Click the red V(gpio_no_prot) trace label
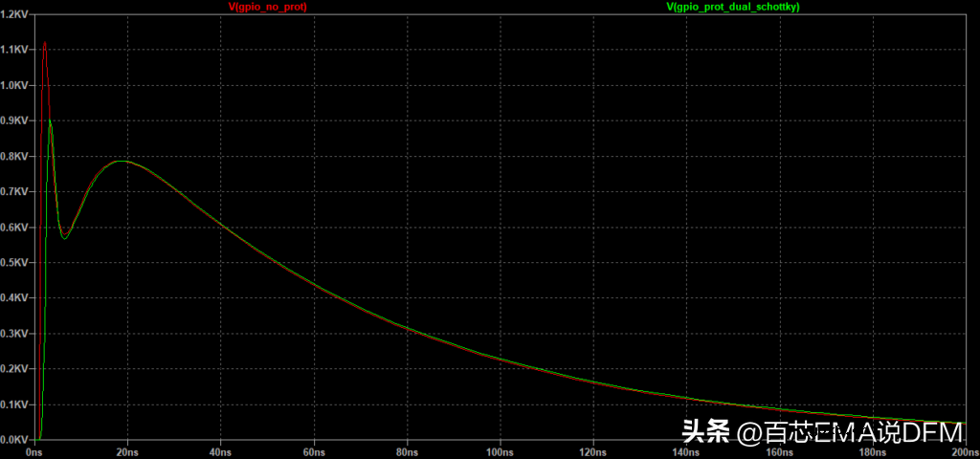 (x=268, y=7)
